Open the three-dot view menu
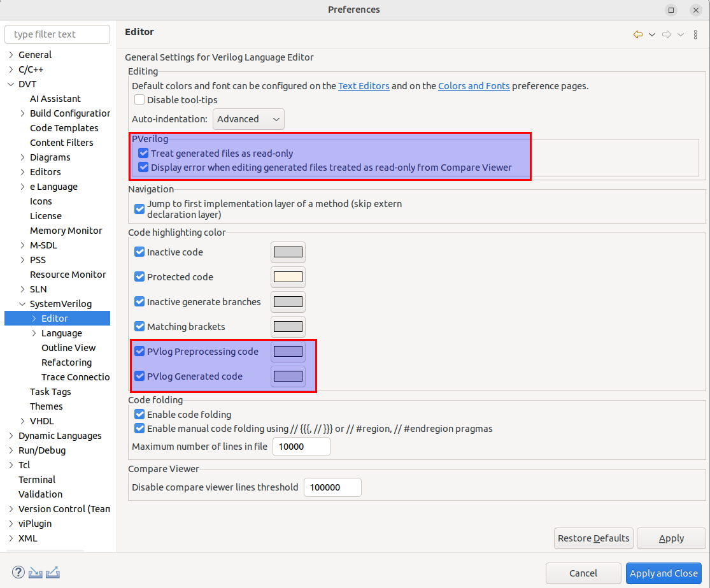This screenshot has height=588, width=710. tap(695, 34)
